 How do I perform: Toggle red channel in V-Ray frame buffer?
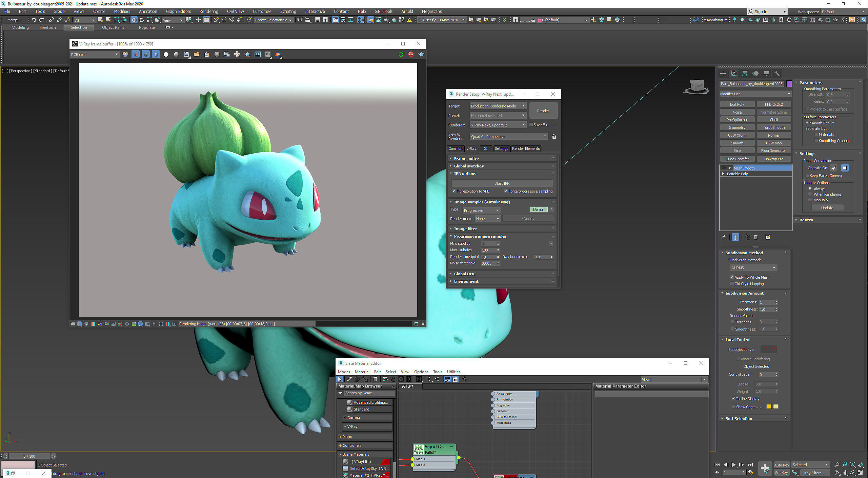(x=136, y=55)
